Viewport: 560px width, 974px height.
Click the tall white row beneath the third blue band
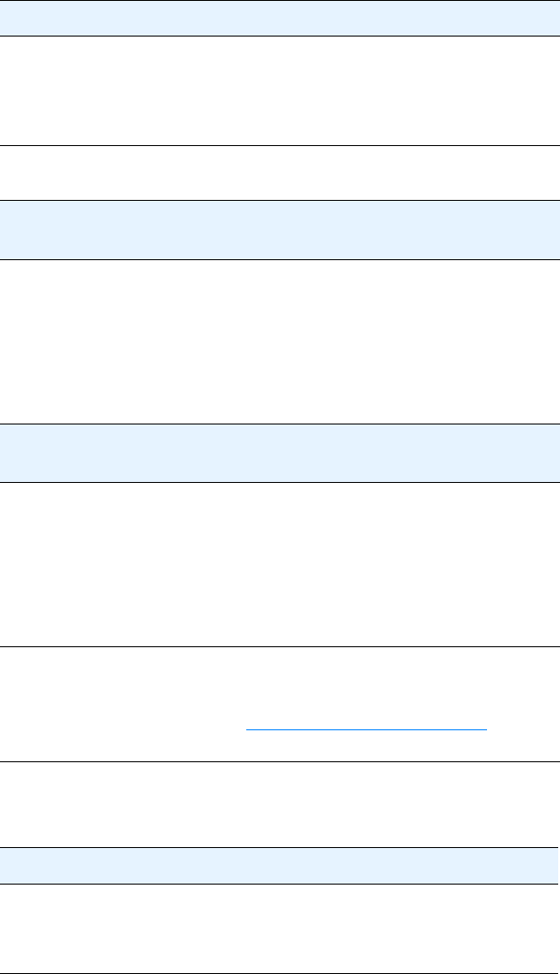(280, 565)
